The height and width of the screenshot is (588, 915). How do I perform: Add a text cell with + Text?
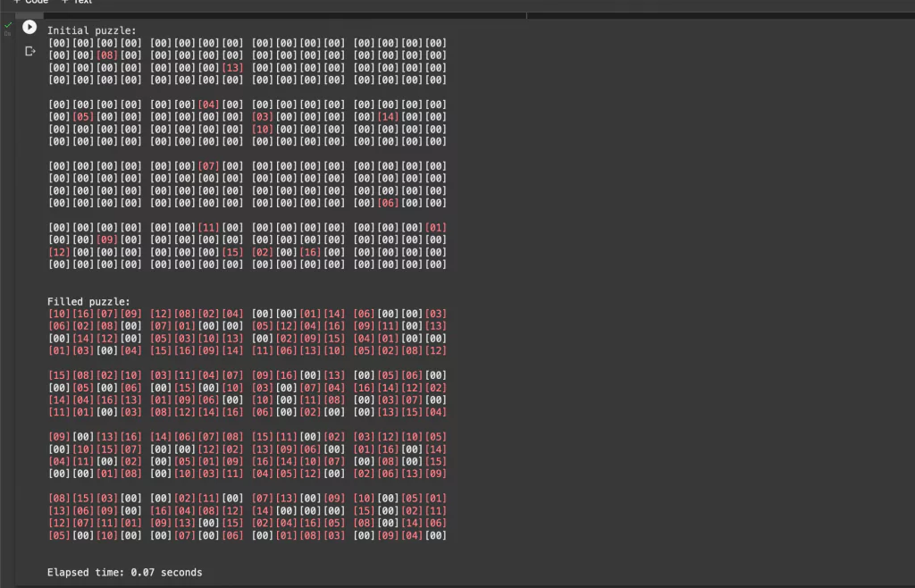[x=77, y=2]
